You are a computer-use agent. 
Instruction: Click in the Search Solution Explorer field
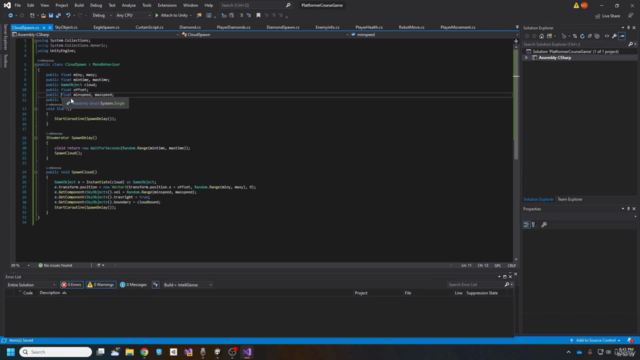(x=576, y=44)
